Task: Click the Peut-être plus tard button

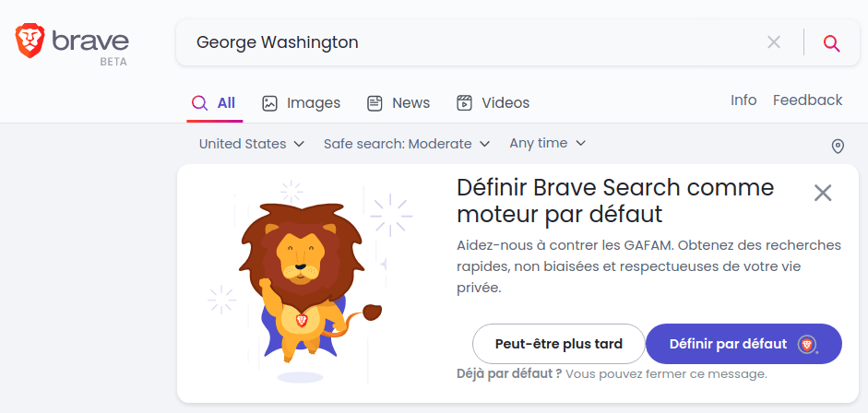Action: tap(559, 344)
